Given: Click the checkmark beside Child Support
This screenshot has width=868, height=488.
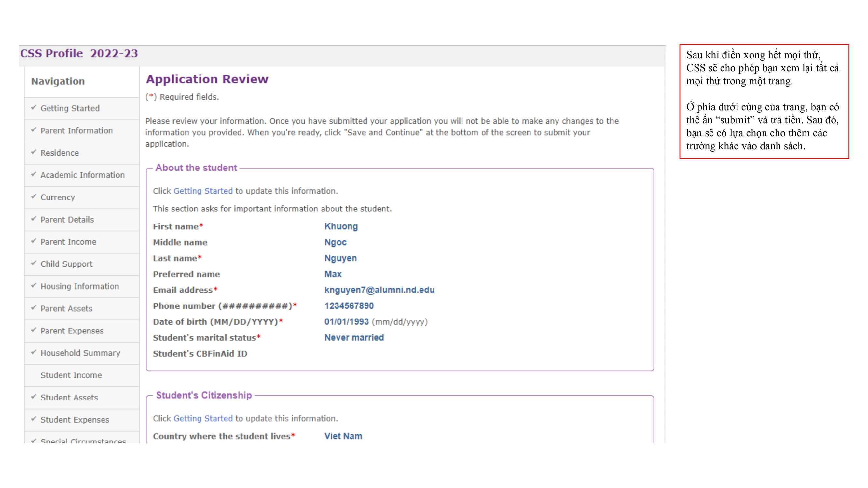Looking at the screenshot, I should pyautogui.click(x=34, y=264).
